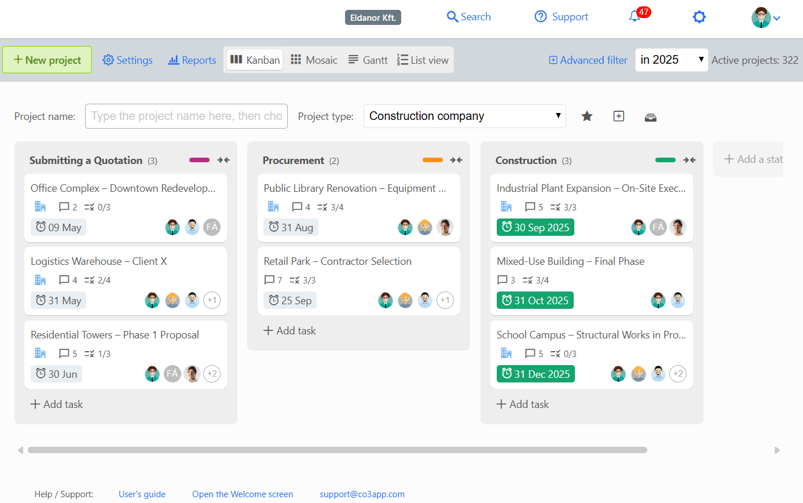The image size is (803, 503).
Task: Expand the Advanced filter panel
Action: 588,60
